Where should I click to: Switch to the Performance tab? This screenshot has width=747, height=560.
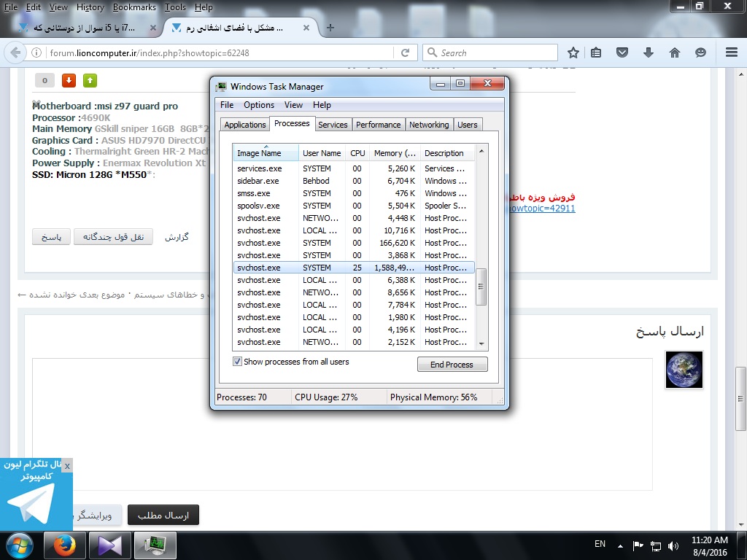point(378,125)
